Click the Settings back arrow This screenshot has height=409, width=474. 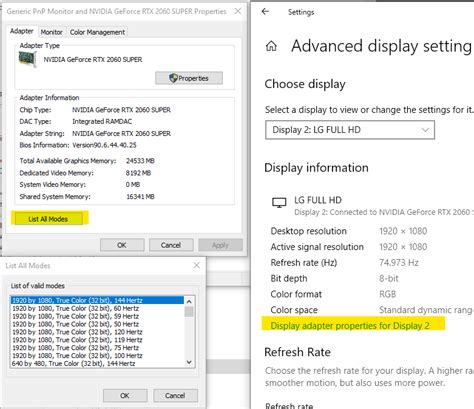pos(265,12)
